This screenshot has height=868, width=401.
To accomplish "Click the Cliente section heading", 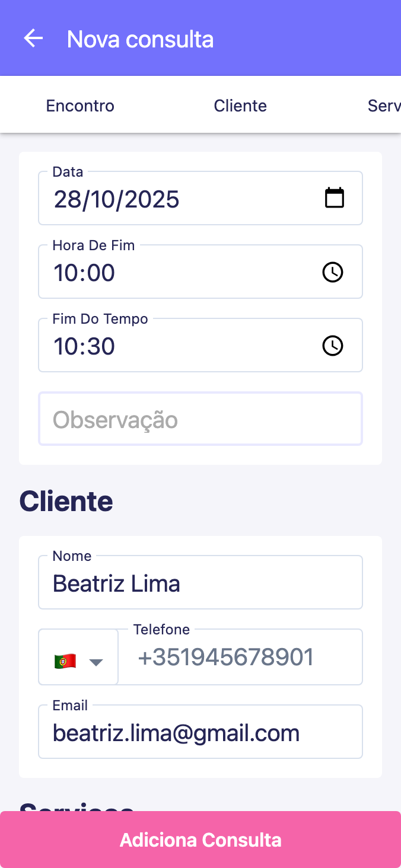I will pyautogui.click(x=66, y=502).
